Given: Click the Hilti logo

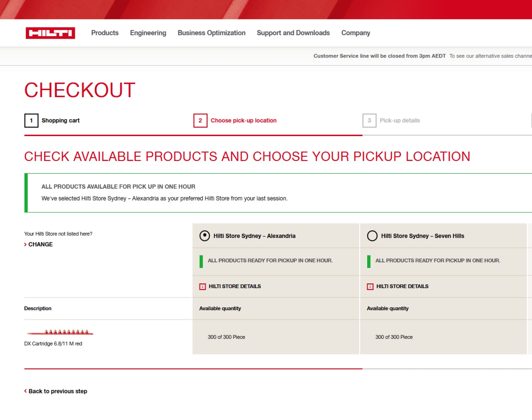Looking at the screenshot, I should point(50,33).
